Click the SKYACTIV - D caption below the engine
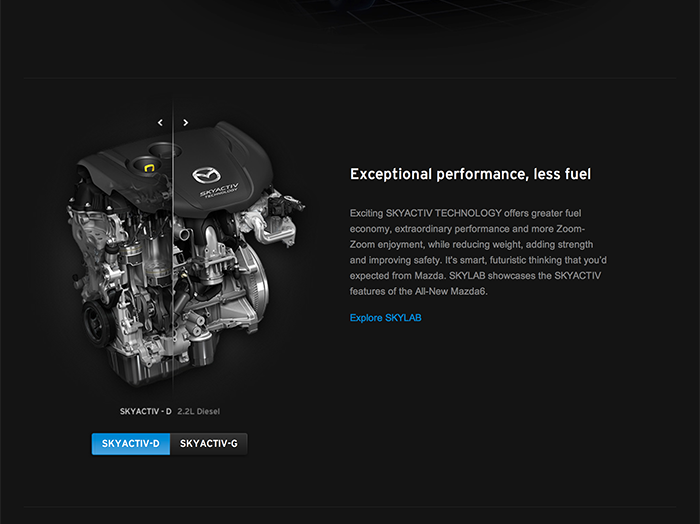This screenshot has width=700, height=524. click(146, 412)
